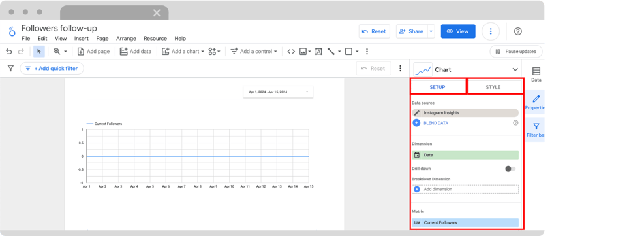Open the Add a control dropdown
Image resolution: width=644 pixels, height=236 pixels.
(x=253, y=52)
